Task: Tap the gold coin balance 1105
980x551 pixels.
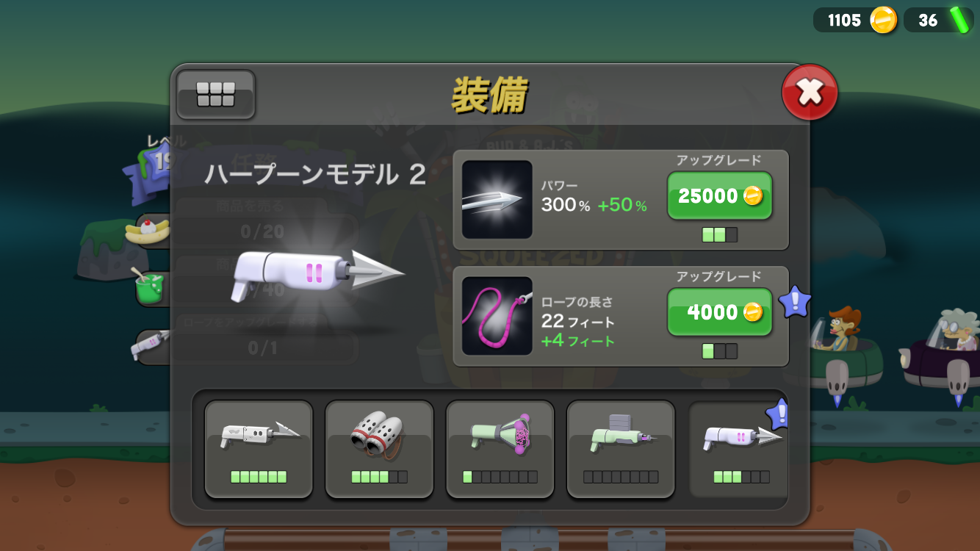Action: (856, 20)
